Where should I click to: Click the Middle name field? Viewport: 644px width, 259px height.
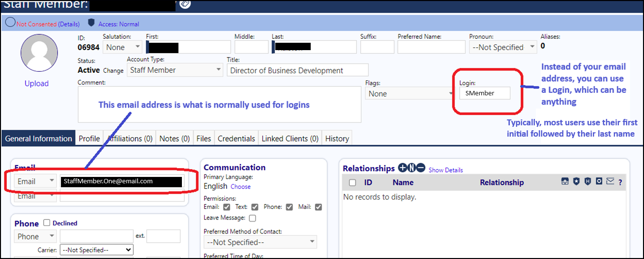(x=251, y=47)
